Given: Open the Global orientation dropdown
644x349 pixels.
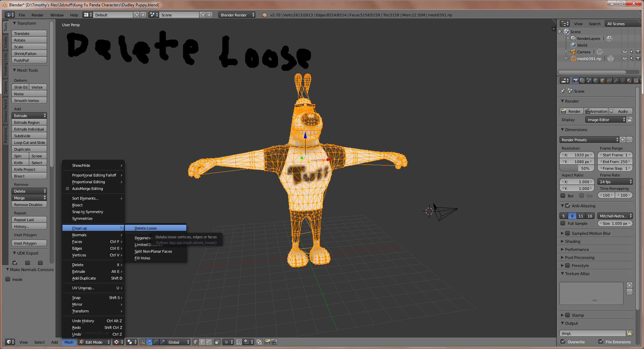Looking at the screenshot, I should point(178,342).
